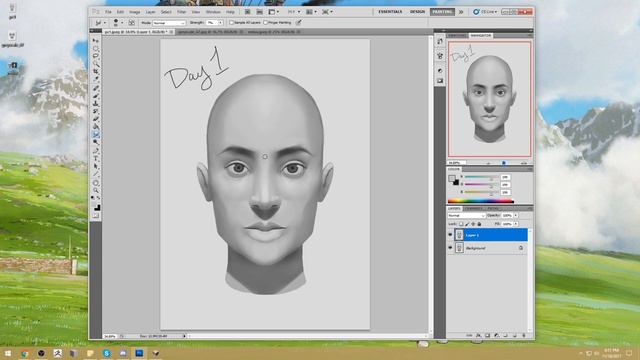Toggle lock position in Layers panel

tap(473, 224)
